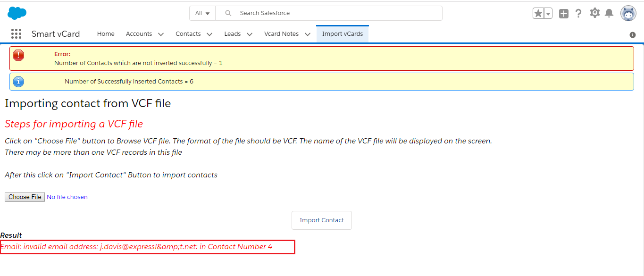Open the Setup gear icon
644x276 pixels.
(x=594, y=13)
